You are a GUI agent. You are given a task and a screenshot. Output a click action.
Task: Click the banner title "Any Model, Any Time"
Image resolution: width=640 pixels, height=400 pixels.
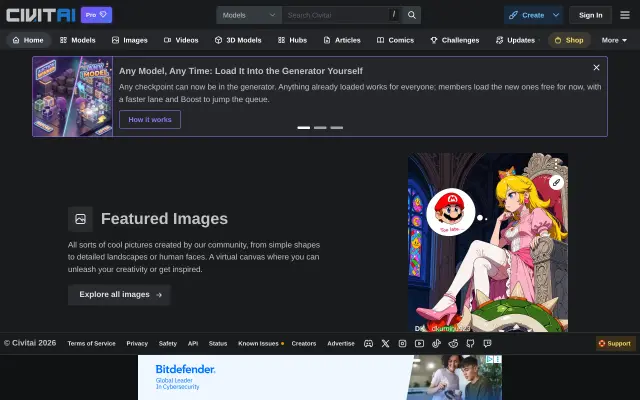click(x=241, y=71)
